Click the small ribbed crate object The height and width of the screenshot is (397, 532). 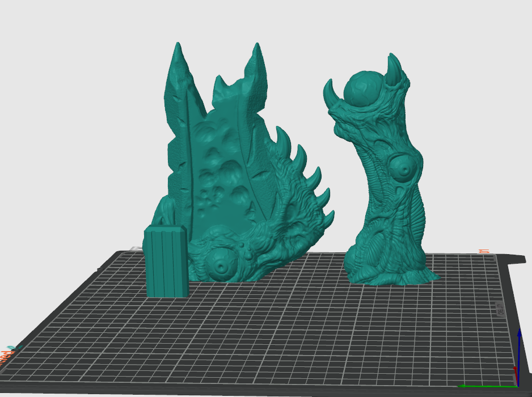pos(164,261)
